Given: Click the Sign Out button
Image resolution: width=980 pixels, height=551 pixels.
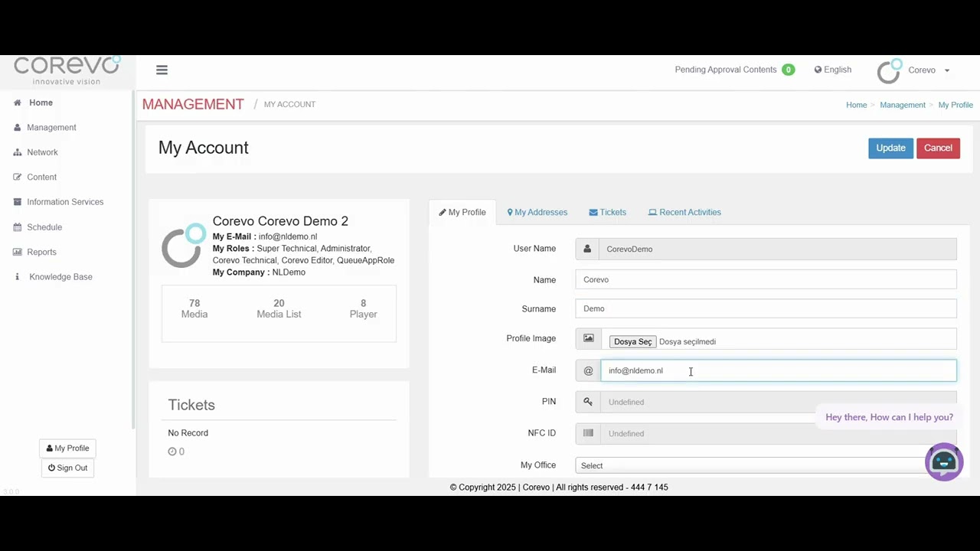Looking at the screenshot, I should click(x=67, y=468).
